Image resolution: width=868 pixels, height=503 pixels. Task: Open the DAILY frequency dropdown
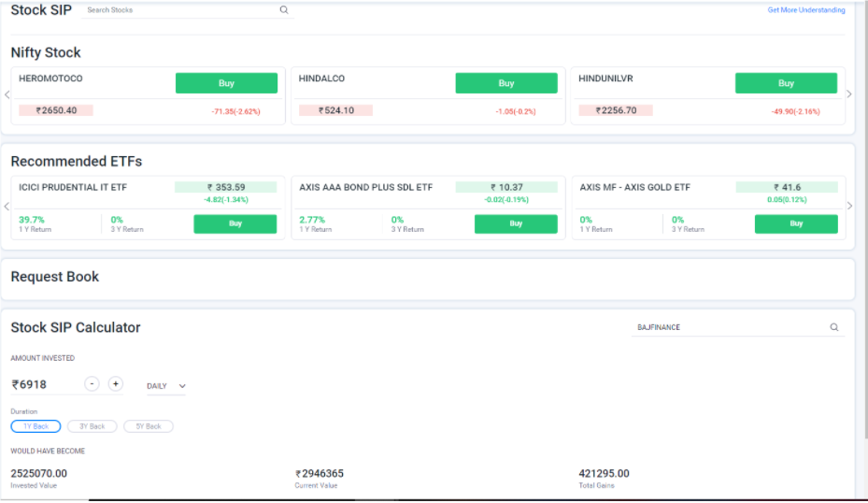(166, 386)
